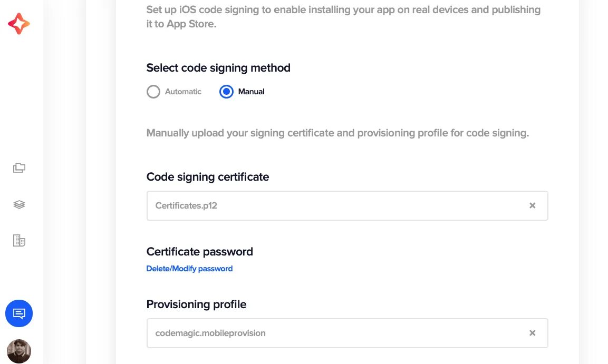Viewport: 608px width, 364px height.
Task: Click the "Provisioning profile" heading
Action: (196, 304)
